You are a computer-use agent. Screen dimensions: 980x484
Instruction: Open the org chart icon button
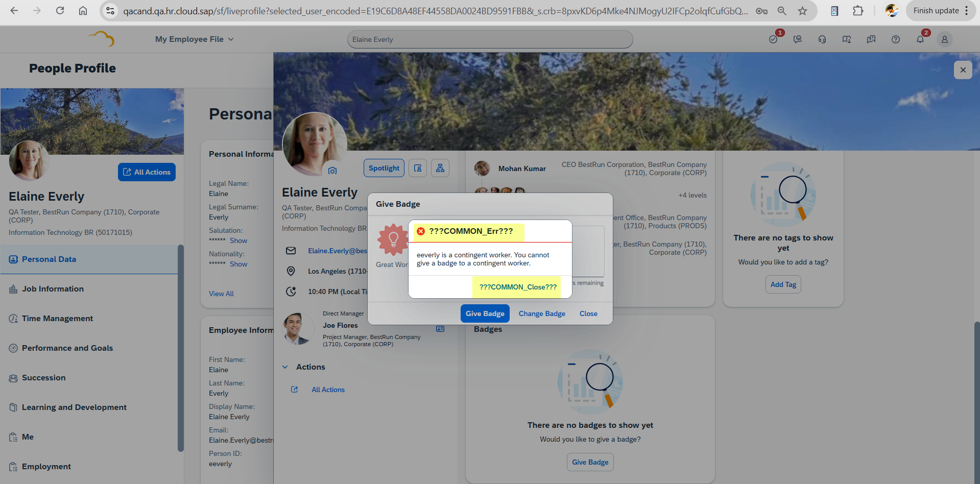coord(440,168)
